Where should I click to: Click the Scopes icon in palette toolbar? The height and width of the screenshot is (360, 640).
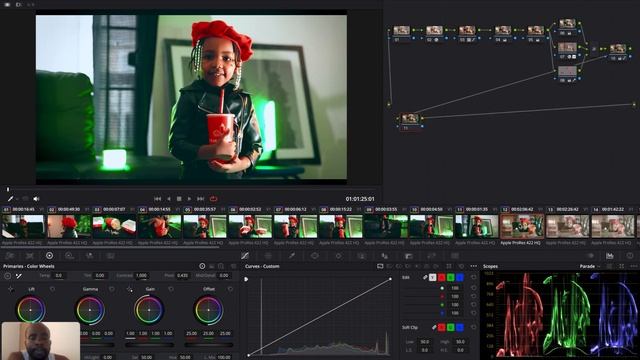coord(610,256)
